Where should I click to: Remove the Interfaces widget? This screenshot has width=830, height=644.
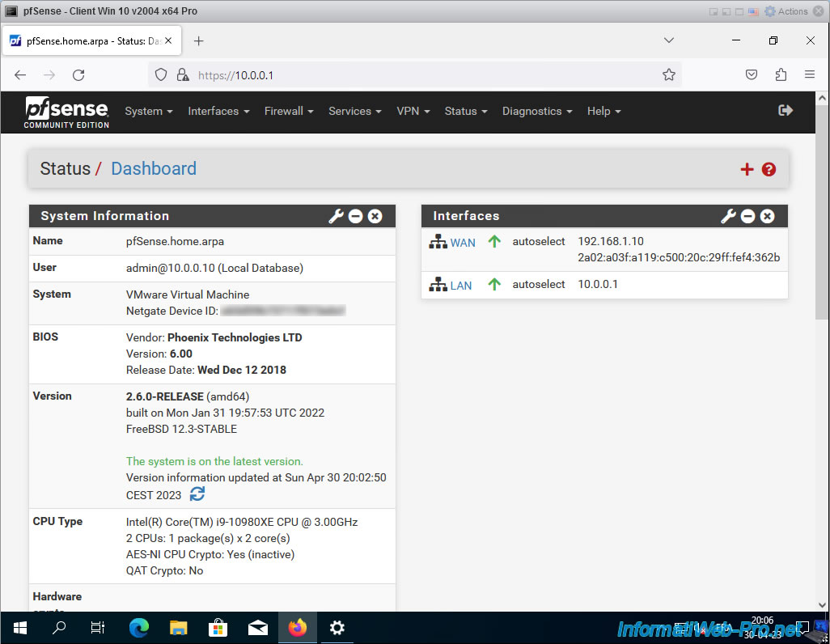[768, 216]
